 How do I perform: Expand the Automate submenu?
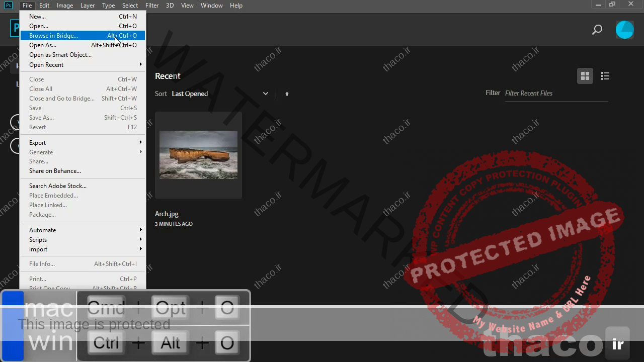pyautogui.click(x=83, y=230)
